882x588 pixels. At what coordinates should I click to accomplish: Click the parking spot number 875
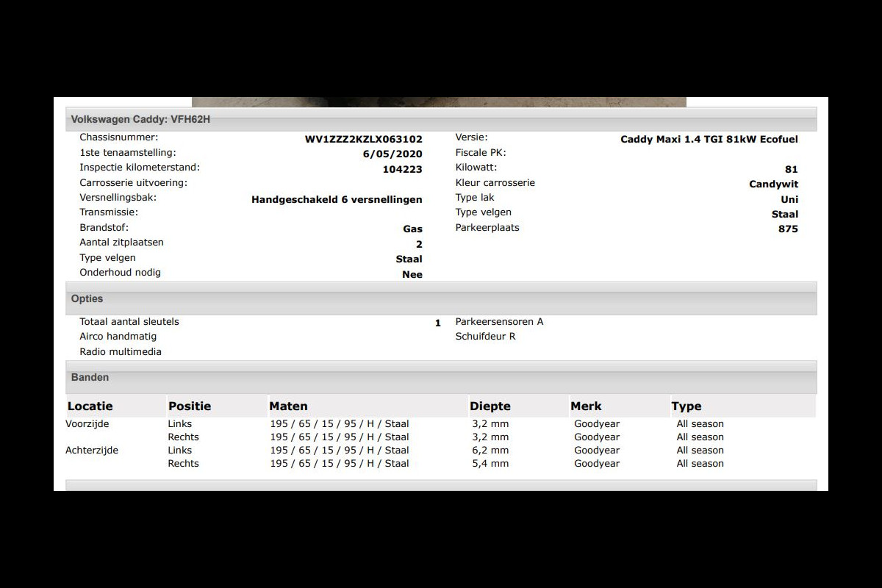point(788,229)
